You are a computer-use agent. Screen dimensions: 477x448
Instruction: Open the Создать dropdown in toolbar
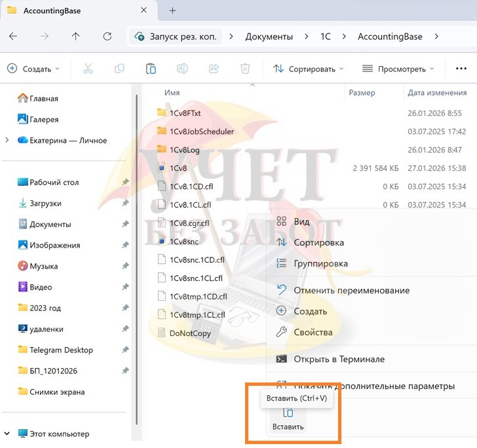[x=33, y=69]
